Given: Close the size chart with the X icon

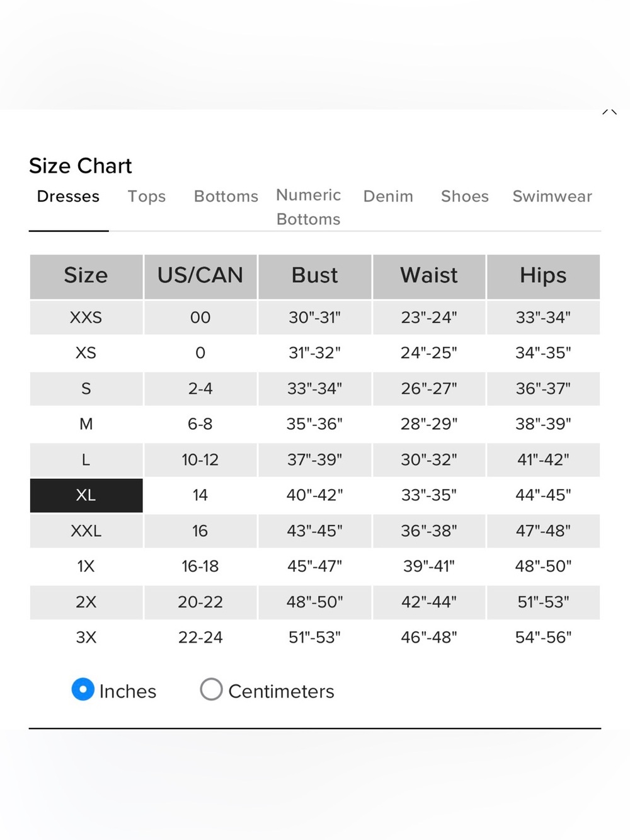Looking at the screenshot, I should coord(609,112).
